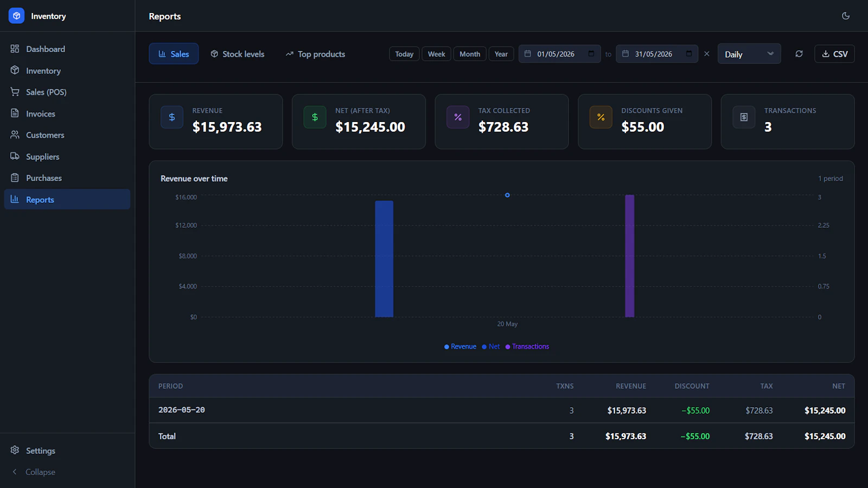Click the Revenue card dollar icon
Screen dimensions: 868x488
(x=172, y=117)
